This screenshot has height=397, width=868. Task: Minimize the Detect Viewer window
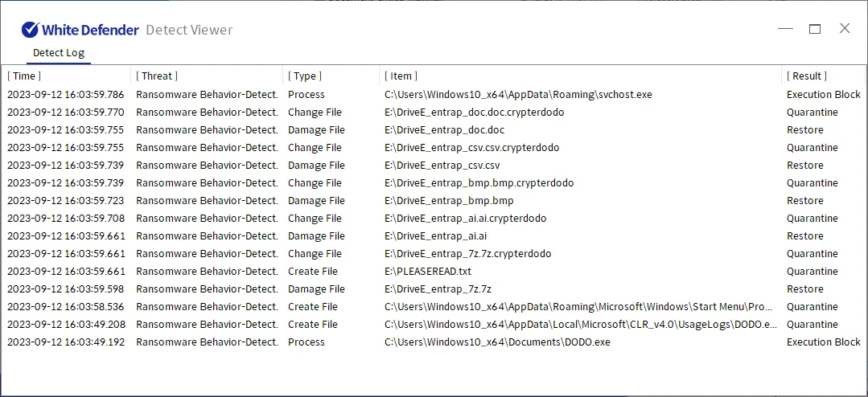(786, 29)
